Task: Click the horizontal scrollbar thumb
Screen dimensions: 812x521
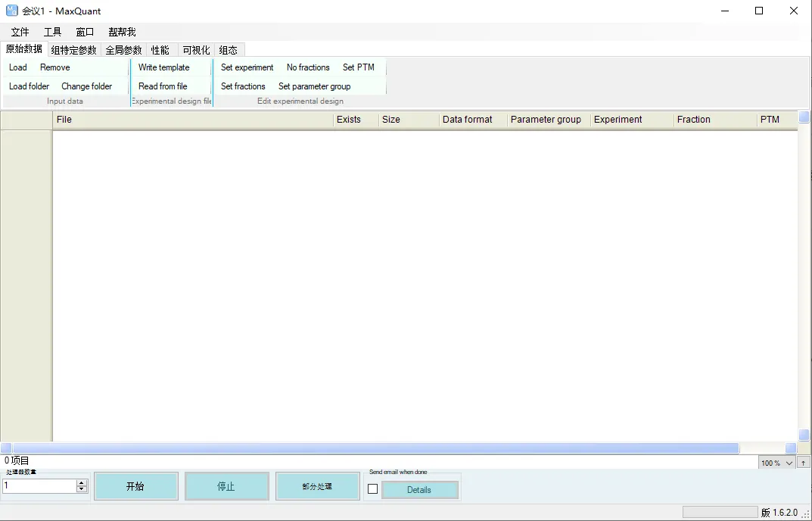Action: 376,448
